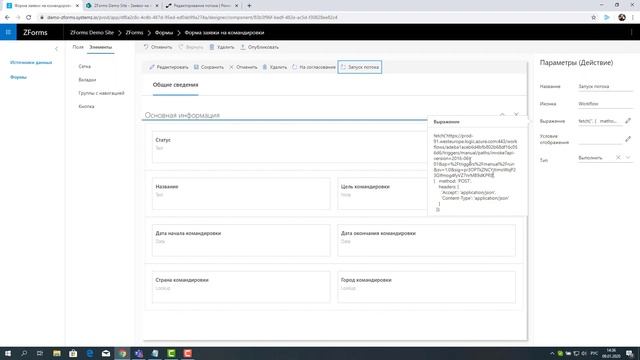The image size is (640, 360).
Task: Open the Windows Start menu
Action: pyautogui.click(x=8, y=353)
